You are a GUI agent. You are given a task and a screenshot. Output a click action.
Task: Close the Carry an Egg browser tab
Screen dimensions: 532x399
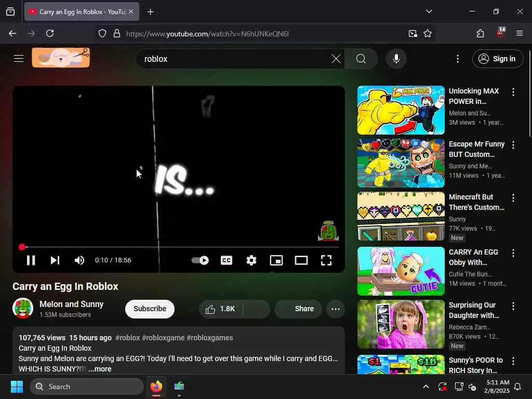pos(131,11)
